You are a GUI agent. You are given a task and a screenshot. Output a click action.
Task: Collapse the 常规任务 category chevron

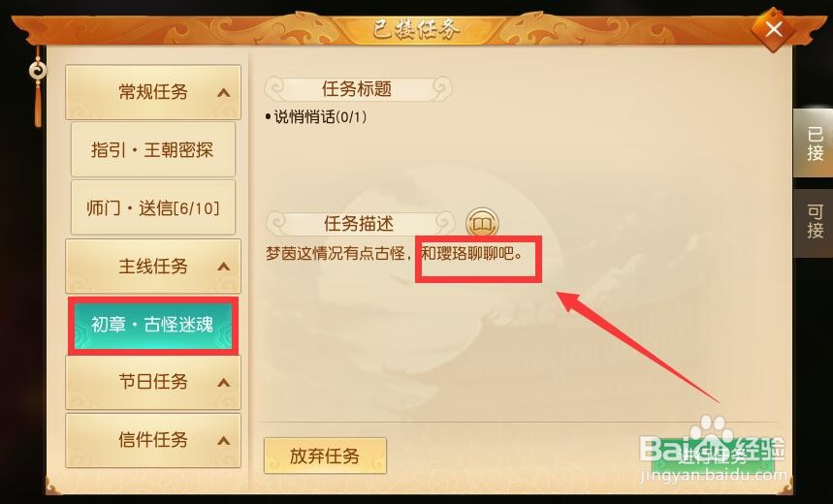tap(224, 93)
